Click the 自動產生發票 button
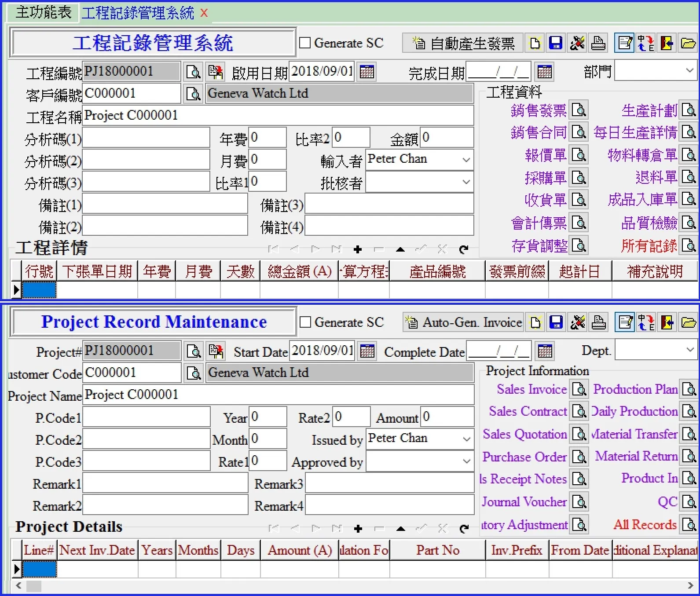This screenshot has height=596, width=700. (x=463, y=43)
